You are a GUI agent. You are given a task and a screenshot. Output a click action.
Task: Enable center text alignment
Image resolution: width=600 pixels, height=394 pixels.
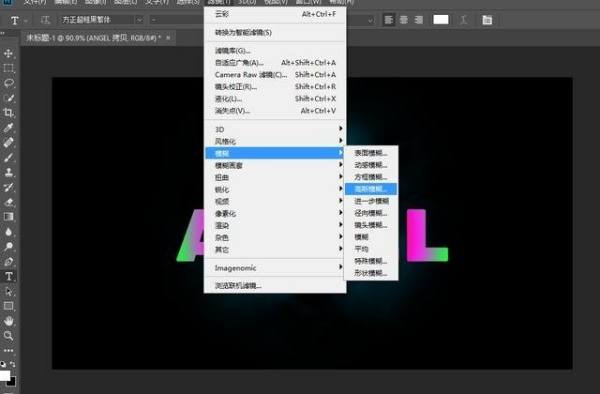[404, 20]
